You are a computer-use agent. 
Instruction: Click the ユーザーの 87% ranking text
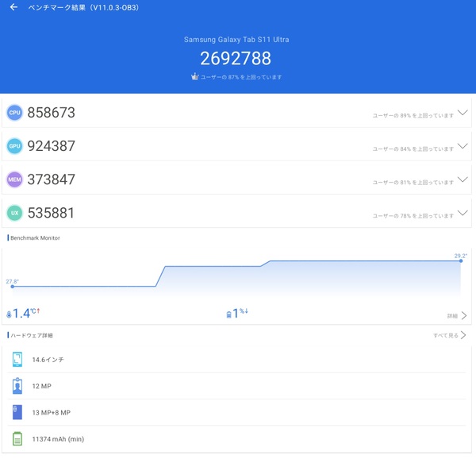pyautogui.click(x=241, y=77)
